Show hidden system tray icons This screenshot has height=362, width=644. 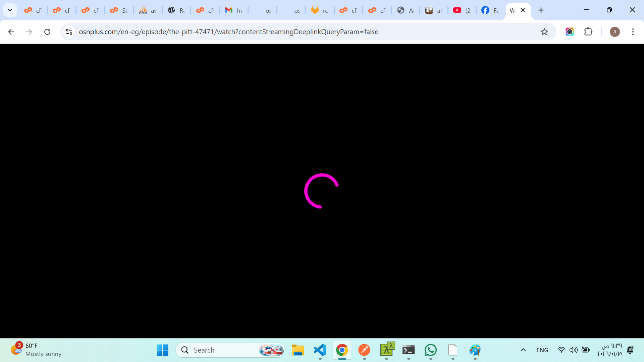523,350
